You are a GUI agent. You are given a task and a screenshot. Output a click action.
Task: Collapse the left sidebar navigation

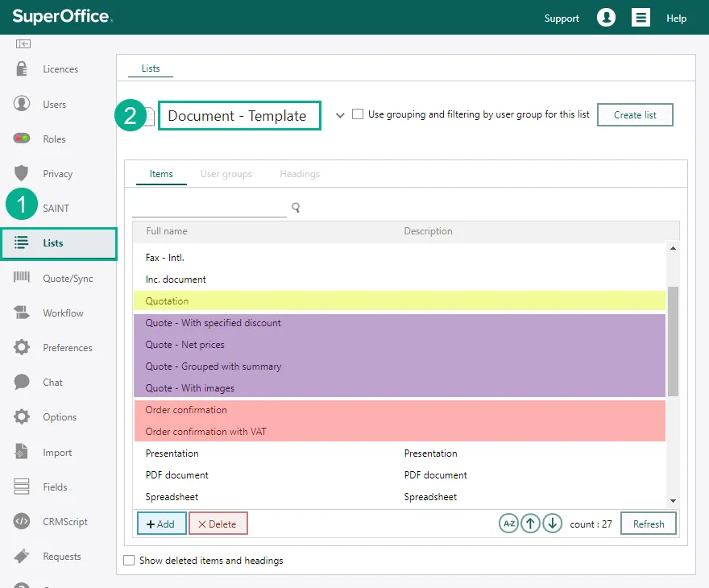point(23,43)
